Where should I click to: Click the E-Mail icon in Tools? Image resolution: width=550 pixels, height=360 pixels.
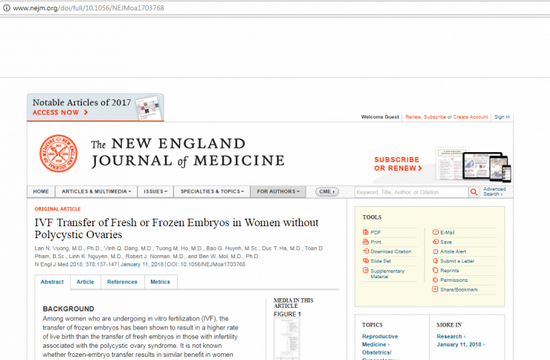435,232
